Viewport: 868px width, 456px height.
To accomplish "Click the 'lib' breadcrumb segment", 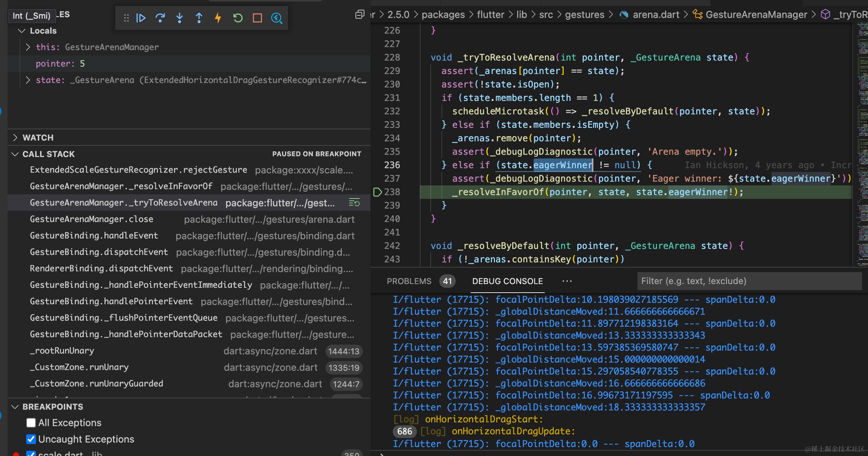I will [x=522, y=15].
